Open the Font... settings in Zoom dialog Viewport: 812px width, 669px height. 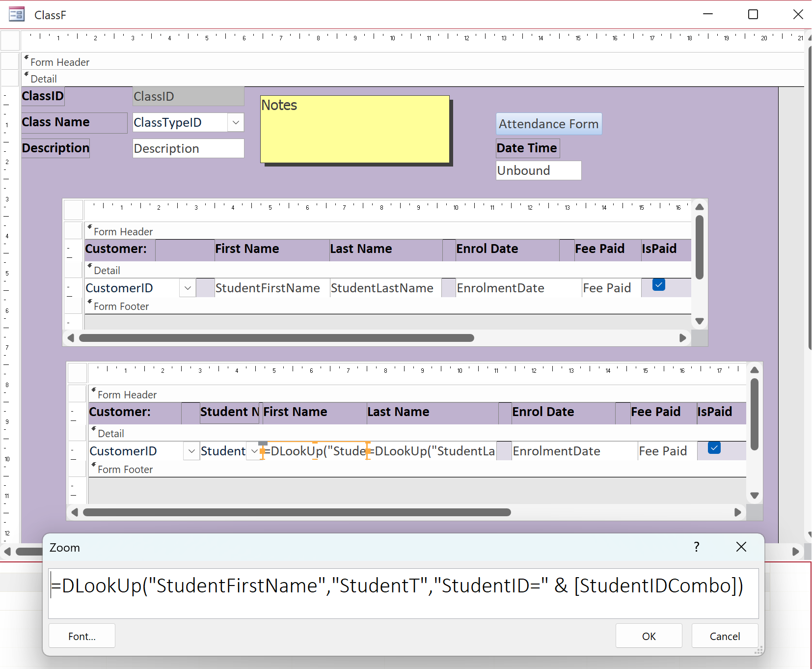[x=82, y=636]
